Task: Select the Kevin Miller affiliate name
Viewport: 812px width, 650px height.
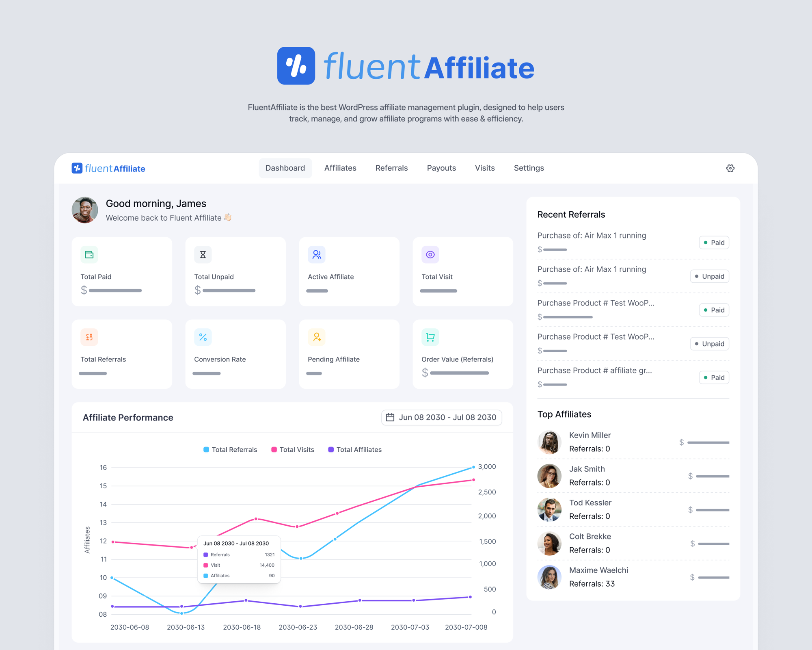Action: click(590, 435)
